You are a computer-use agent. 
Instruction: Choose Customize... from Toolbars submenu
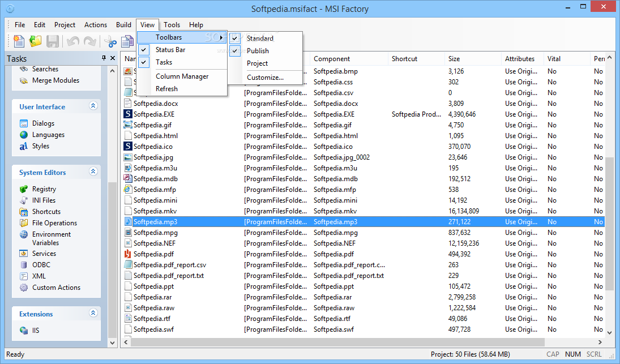coord(267,78)
